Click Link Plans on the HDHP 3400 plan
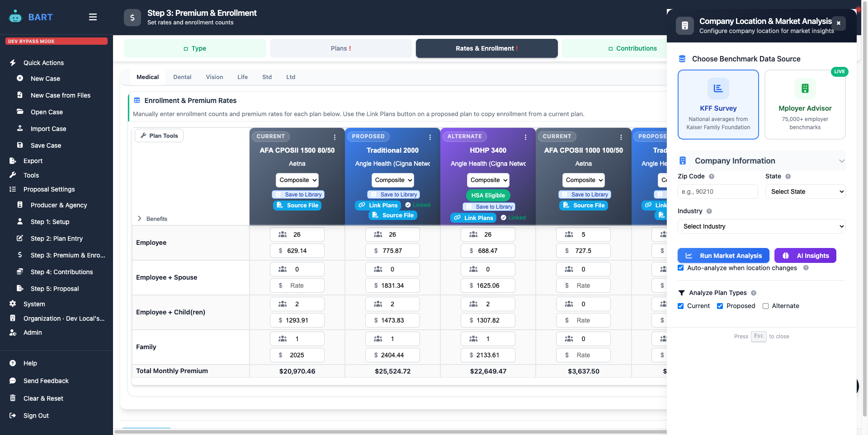This screenshot has height=435, width=868. (473, 218)
